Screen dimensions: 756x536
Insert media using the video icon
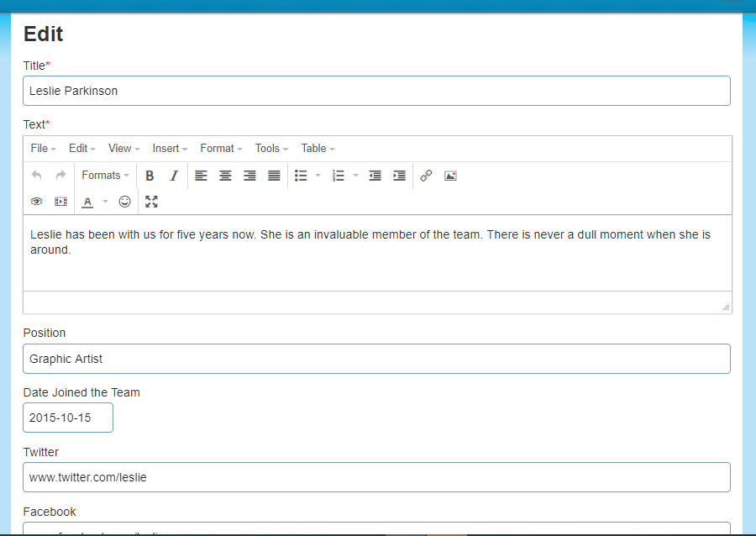60,202
